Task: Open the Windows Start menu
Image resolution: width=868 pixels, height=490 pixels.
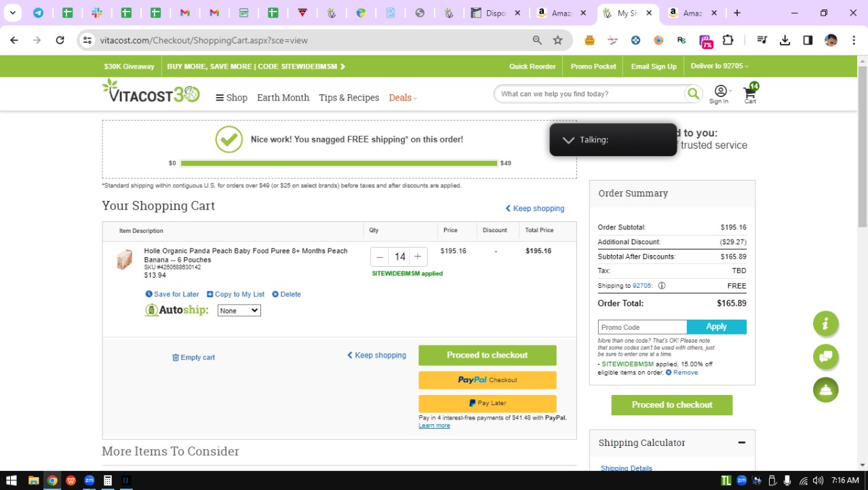Action: tap(12, 480)
